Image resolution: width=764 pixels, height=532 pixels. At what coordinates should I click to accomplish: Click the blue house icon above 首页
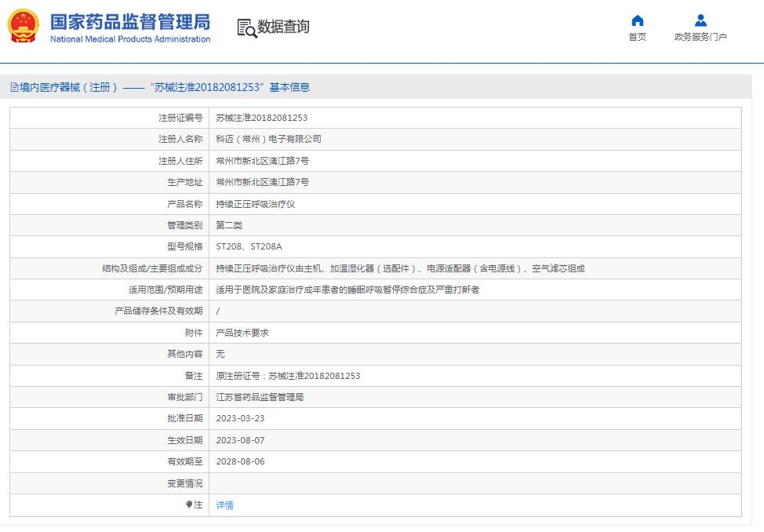(637, 20)
